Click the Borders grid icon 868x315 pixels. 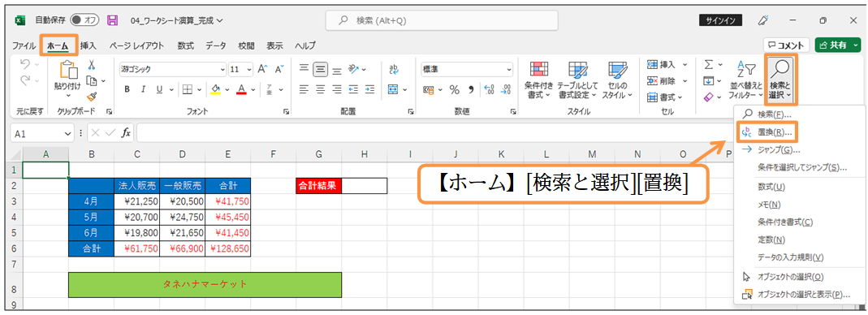point(188,89)
